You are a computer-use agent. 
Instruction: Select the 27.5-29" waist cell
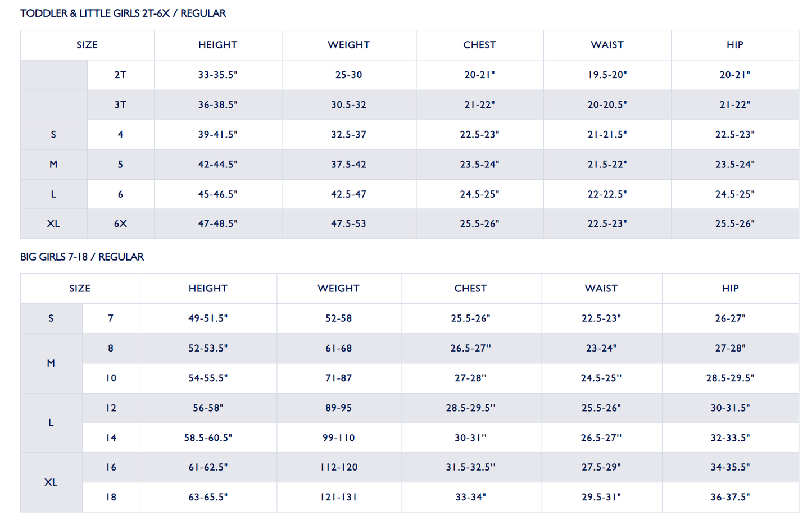601,467
